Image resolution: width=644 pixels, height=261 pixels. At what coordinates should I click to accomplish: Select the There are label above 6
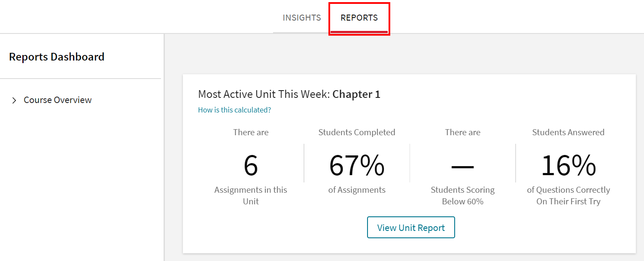pos(251,132)
